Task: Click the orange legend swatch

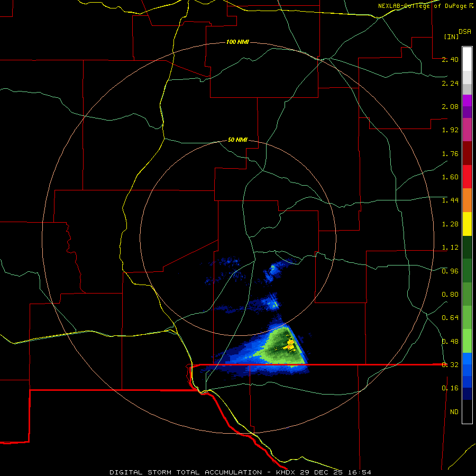Action: pyautogui.click(x=467, y=200)
